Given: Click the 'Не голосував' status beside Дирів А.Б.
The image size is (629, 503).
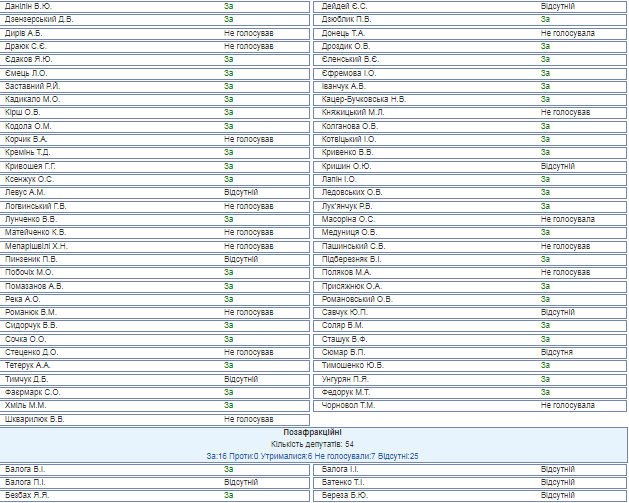Looking at the screenshot, I should (x=249, y=33).
